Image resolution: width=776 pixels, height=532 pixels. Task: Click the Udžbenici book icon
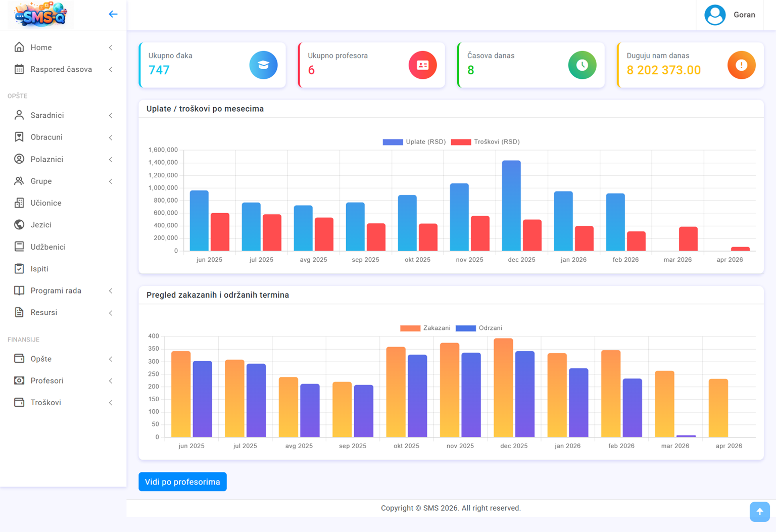tap(19, 247)
